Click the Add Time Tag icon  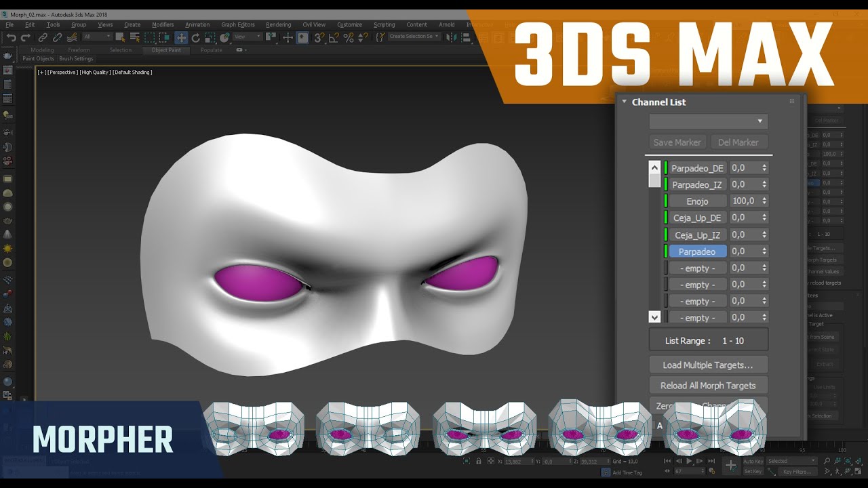[x=607, y=472]
